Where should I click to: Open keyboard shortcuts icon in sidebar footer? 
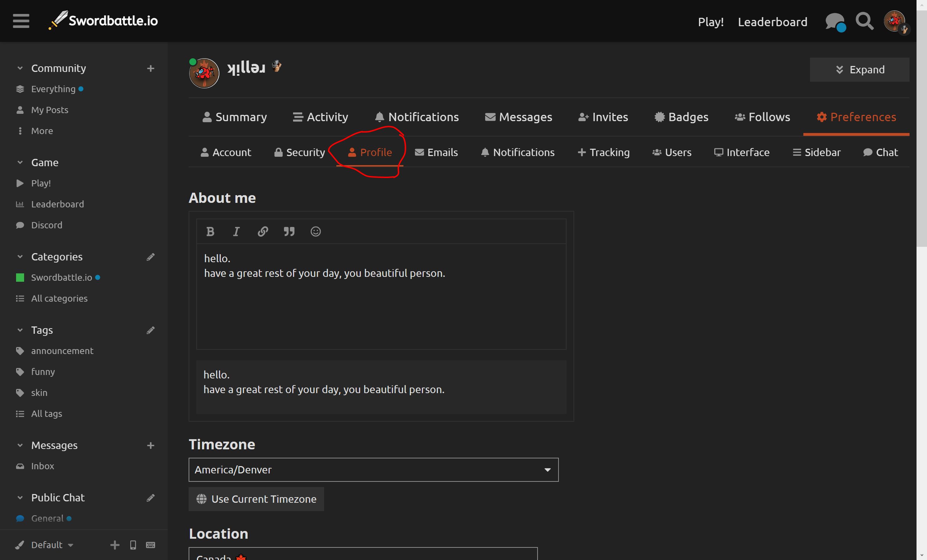151,545
